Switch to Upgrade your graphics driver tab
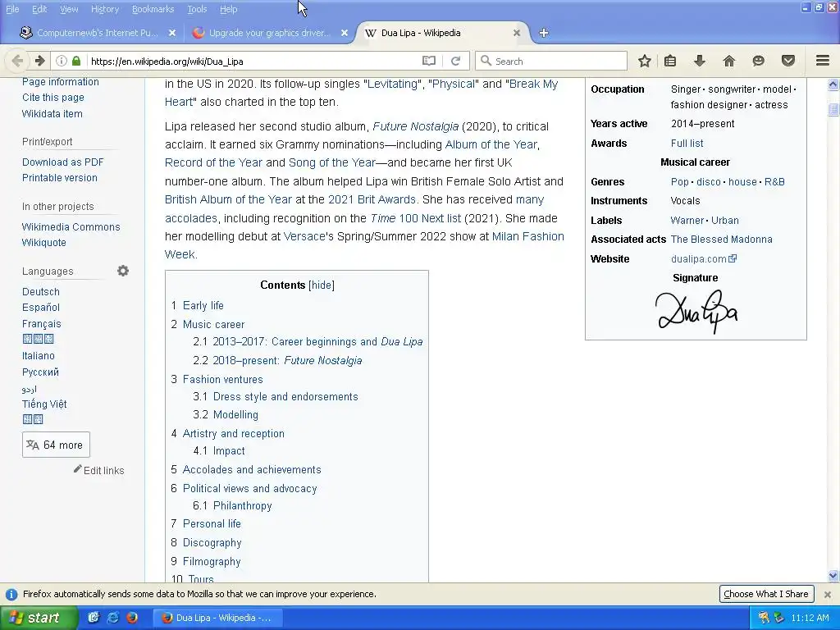The height and width of the screenshot is (630, 840). [268, 33]
